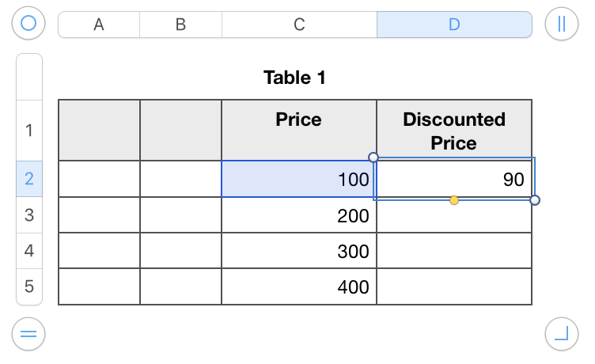This screenshot has width=595, height=364.
Task: Click the top-left selection handle circle
Action: [x=373, y=157]
